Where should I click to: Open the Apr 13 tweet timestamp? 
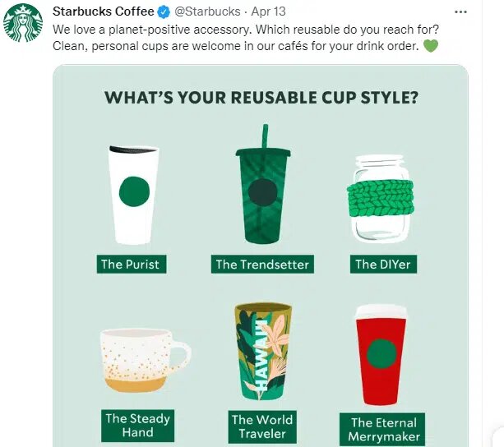point(269,12)
